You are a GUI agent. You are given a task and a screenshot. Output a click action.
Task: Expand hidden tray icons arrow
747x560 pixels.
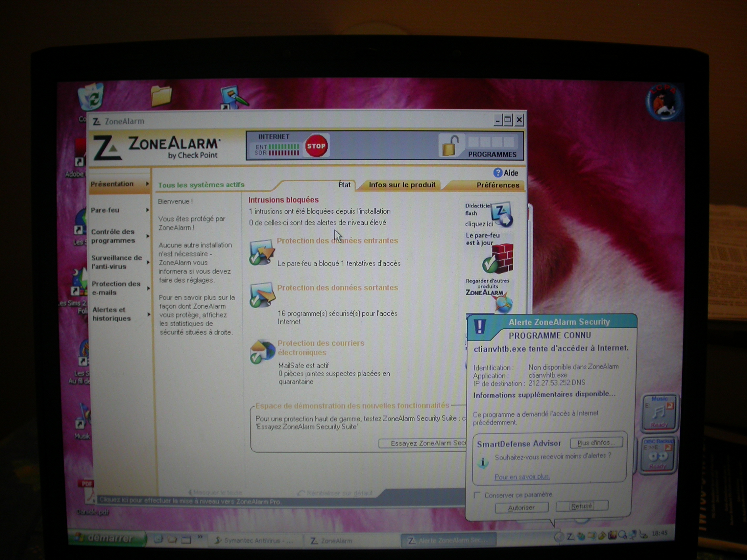pyautogui.click(x=559, y=536)
